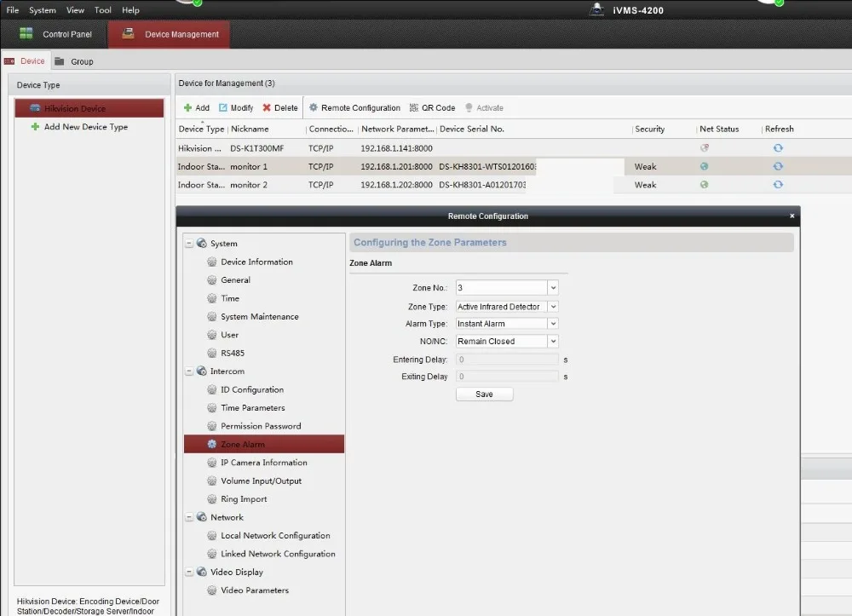Click the Device Information gear icon
This screenshot has height=616, width=852.
pos(212,262)
